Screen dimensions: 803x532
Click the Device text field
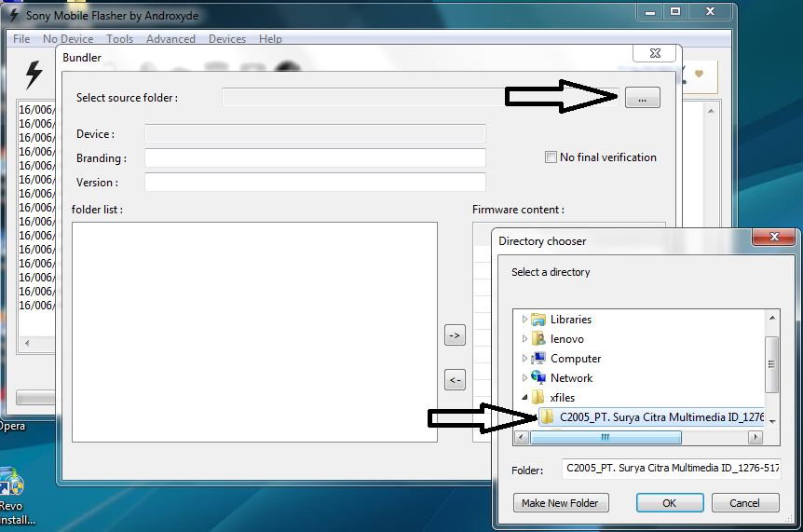315,133
